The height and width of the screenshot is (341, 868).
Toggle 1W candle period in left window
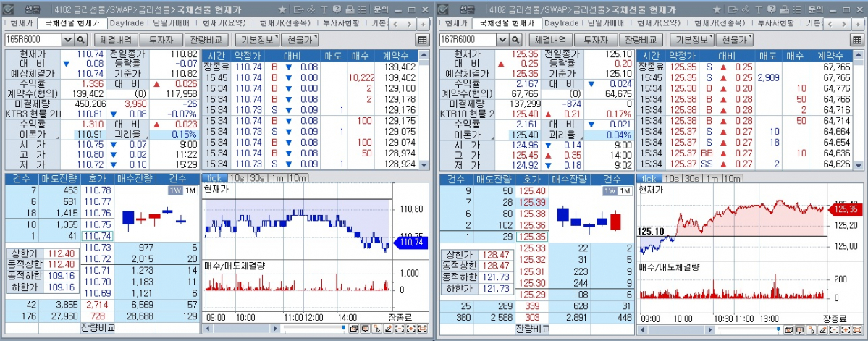tap(175, 190)
